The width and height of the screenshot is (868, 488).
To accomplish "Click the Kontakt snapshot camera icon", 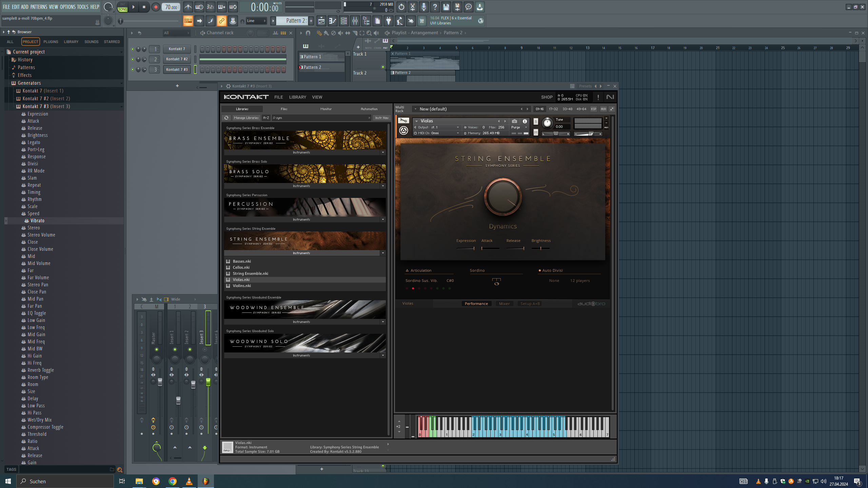I will point(514,121).
